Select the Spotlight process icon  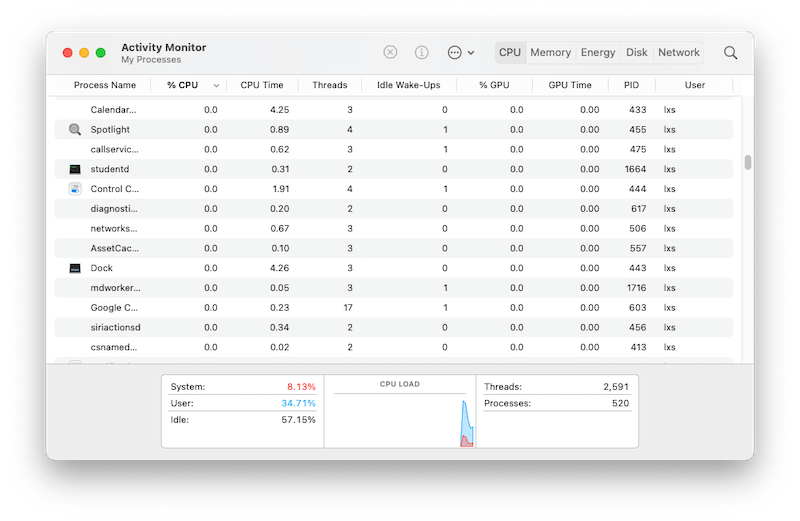pyautogui.click(x=74, y=129)
